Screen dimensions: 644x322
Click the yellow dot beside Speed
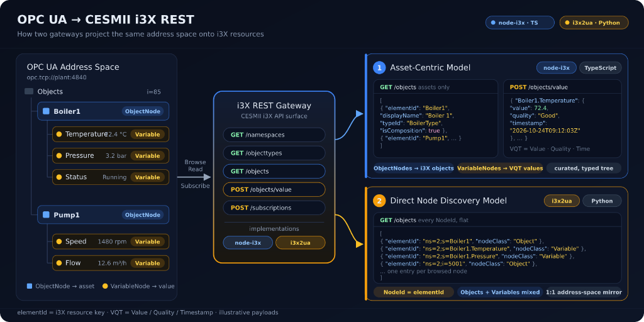point(59,241)
